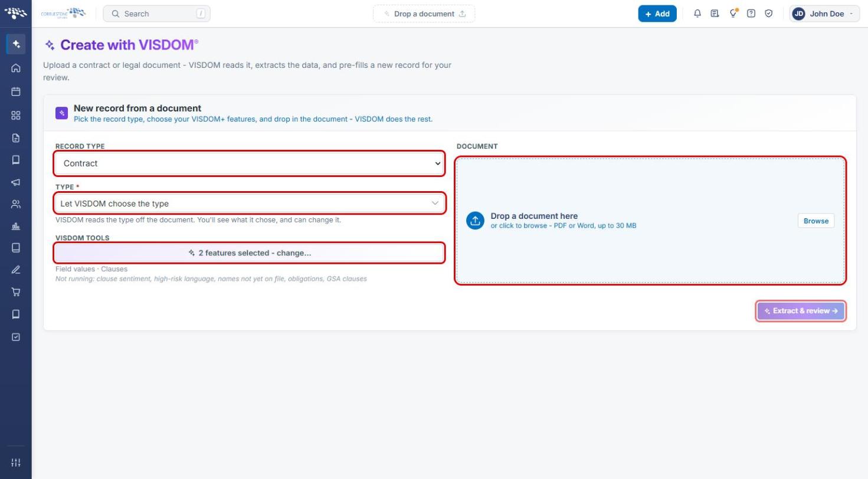Go to Home via house icon
The height and width of the screenshot is (479, 868).
tap(16, 68)
